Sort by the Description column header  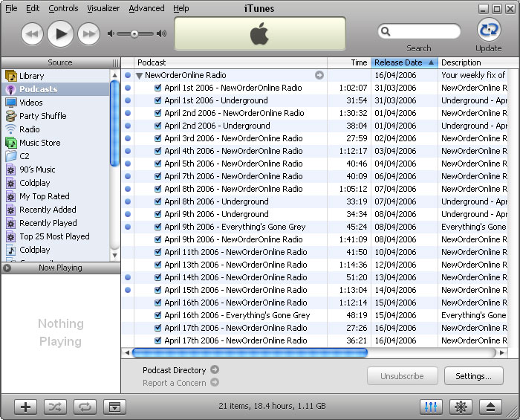coord(479,62)
